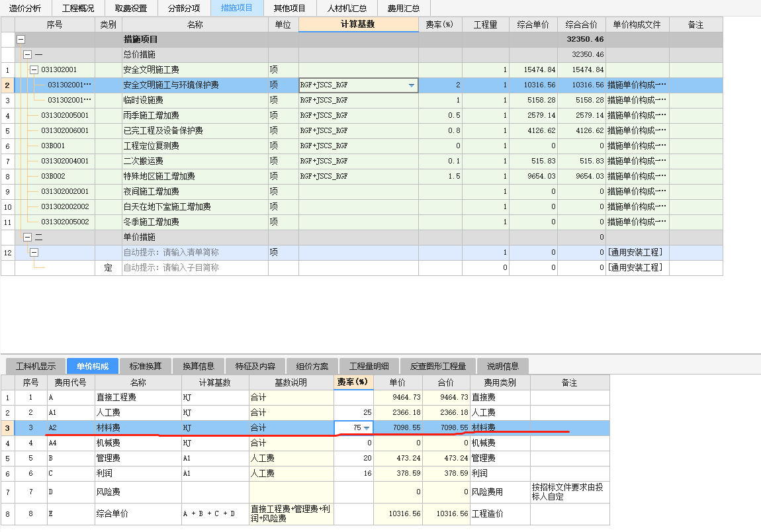This screenshot has width=761, height=532.
Task: Show the 工料机显示 panel tab
Action: pyautogui.click(x=36, y=366)
